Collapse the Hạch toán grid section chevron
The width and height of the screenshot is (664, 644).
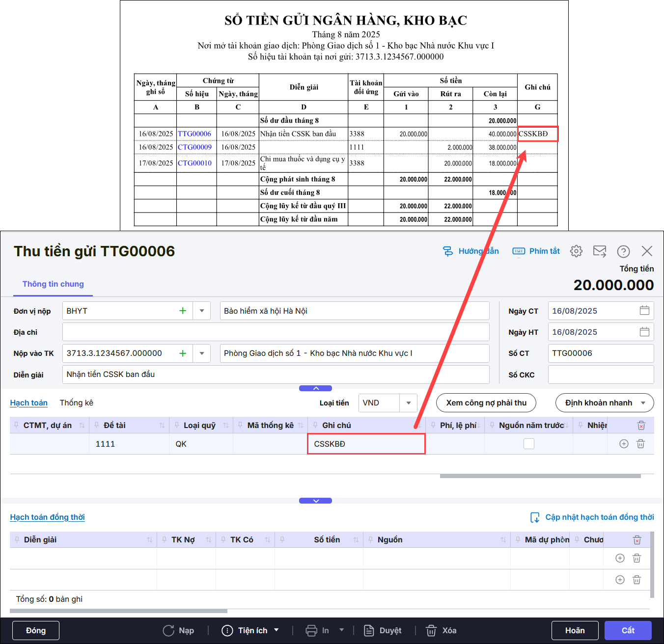point(316,501)
